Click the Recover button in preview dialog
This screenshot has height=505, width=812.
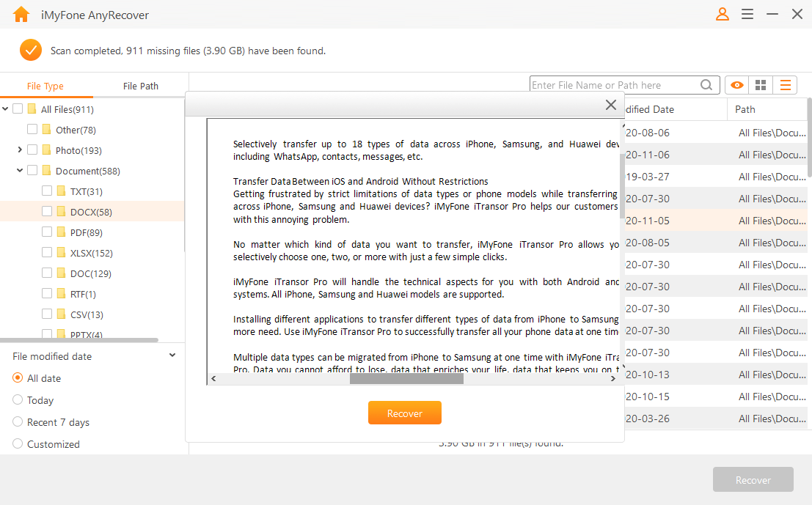pyautogui.click(x=404, y=413)
